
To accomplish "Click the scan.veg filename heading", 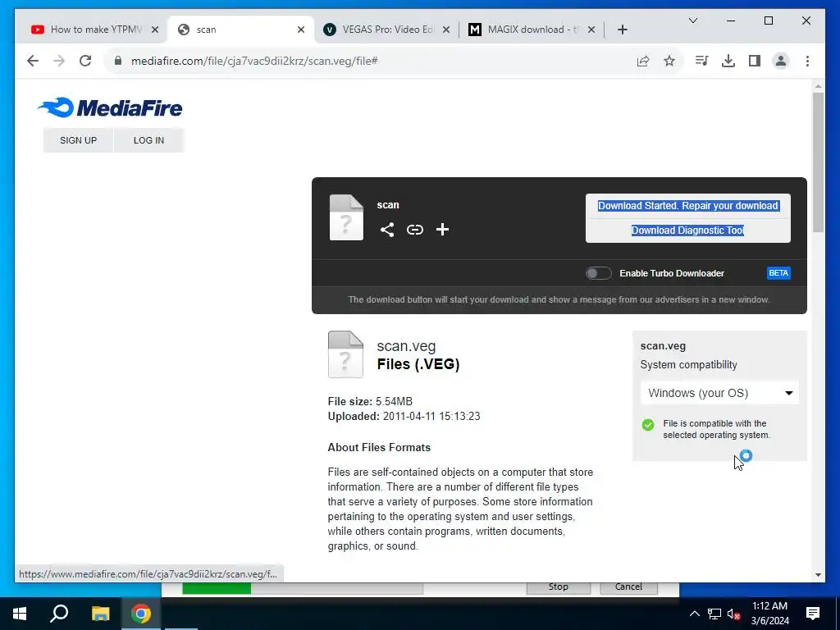I will point(406,346).
